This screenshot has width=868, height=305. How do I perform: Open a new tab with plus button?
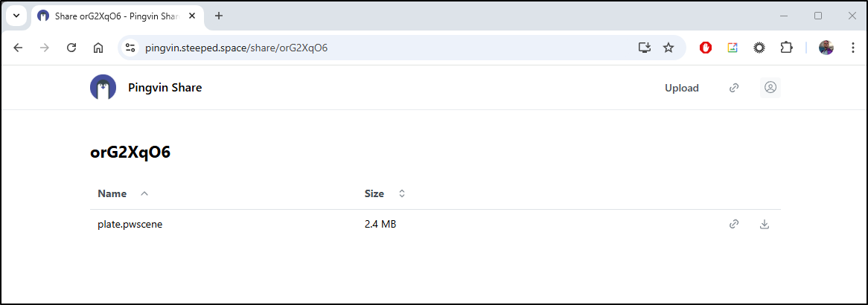219,16
